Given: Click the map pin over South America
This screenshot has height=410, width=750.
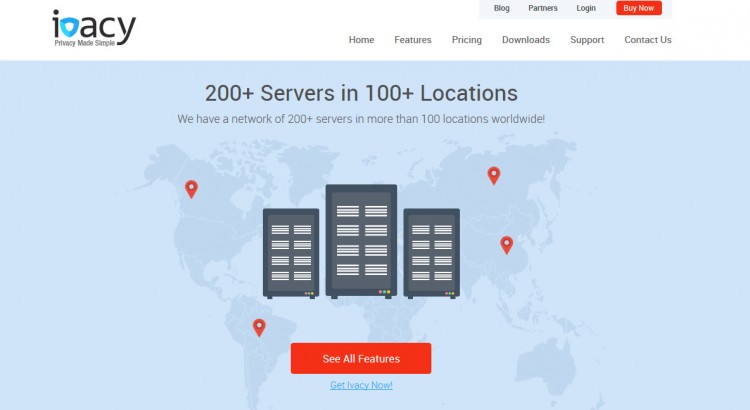Looking at the screenshot, I should [259, 328].
